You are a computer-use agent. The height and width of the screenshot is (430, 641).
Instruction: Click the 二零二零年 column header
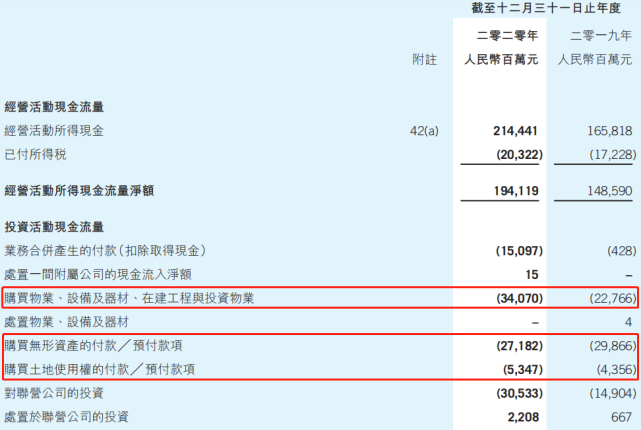(x=507, y=36)
